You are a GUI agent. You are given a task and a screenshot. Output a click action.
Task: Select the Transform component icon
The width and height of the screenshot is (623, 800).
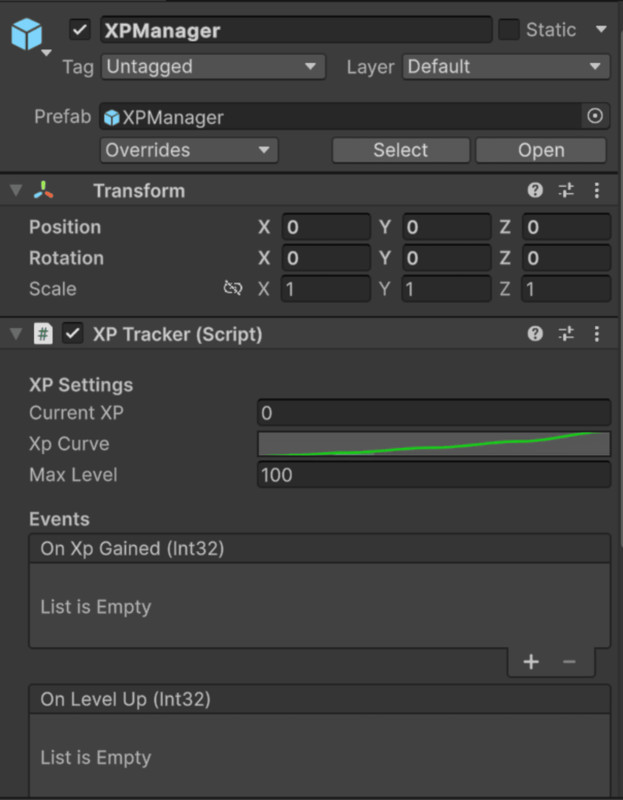(x=44, y=190)
